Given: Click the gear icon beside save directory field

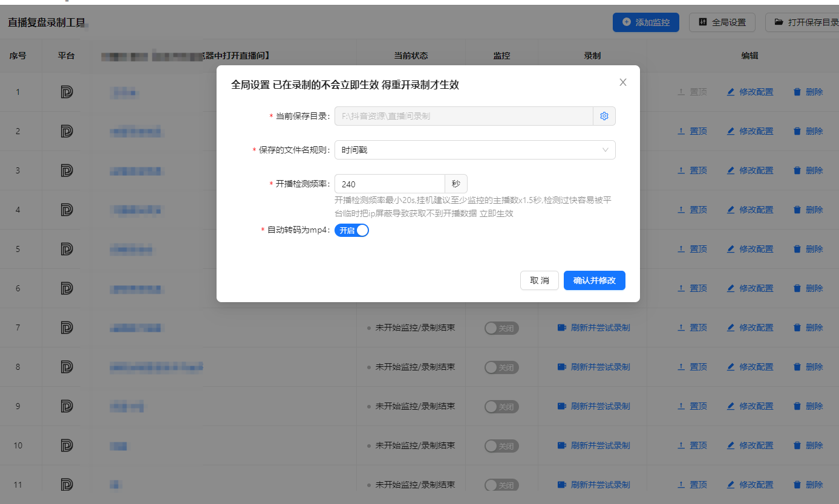Looking at the screenshot, I should (604, 116).
